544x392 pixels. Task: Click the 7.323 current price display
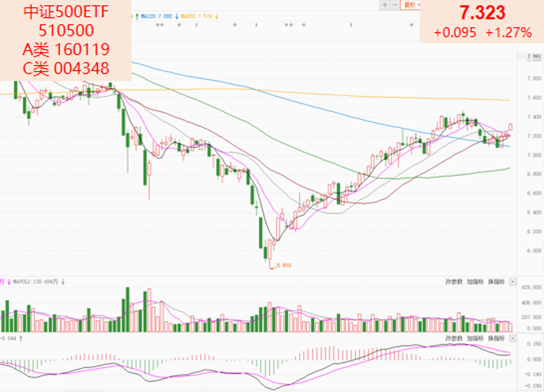482,13
